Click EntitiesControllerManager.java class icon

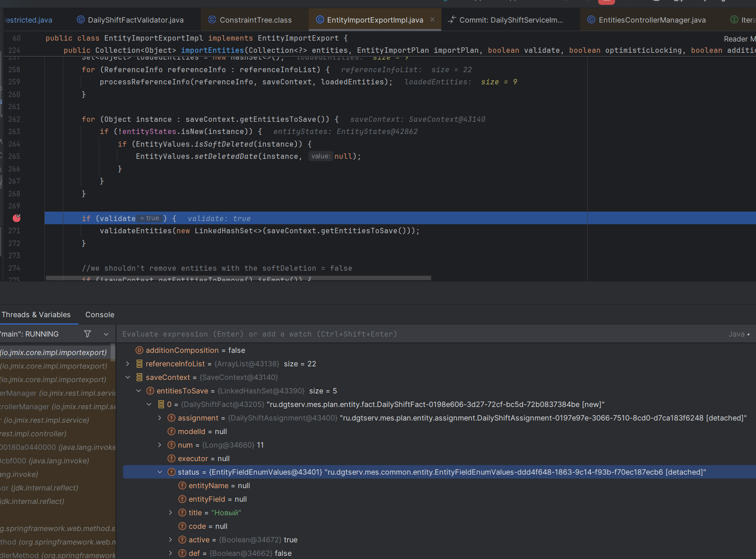(x=591, y=19)
